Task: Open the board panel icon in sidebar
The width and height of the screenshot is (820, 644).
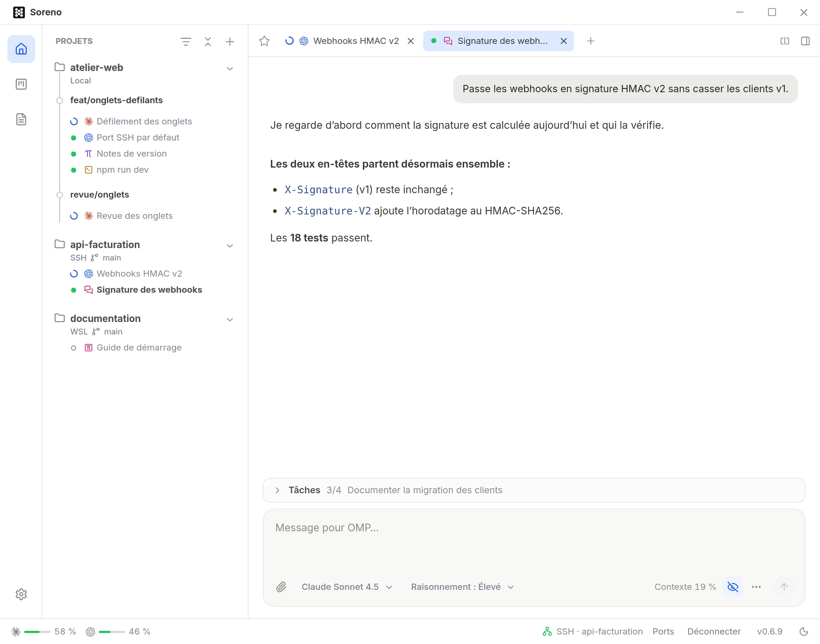Action: click(21, 84)
